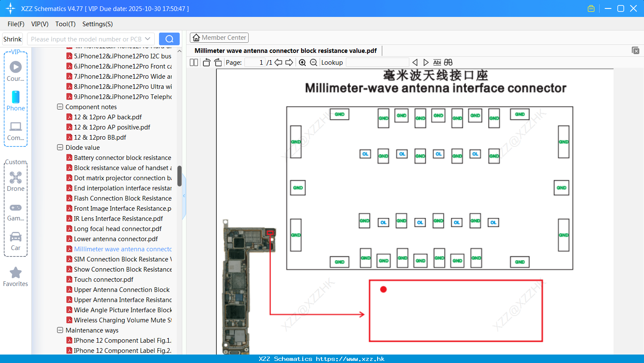Screen dimensions: 644x363
Task: Click the iPhone board thumbnail image
Action: [x=249, y=288]
